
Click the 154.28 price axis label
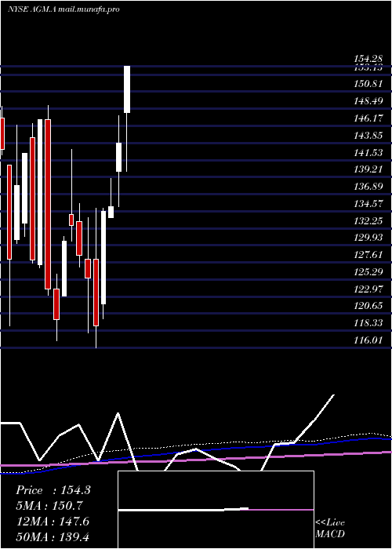tap(367, 59)
